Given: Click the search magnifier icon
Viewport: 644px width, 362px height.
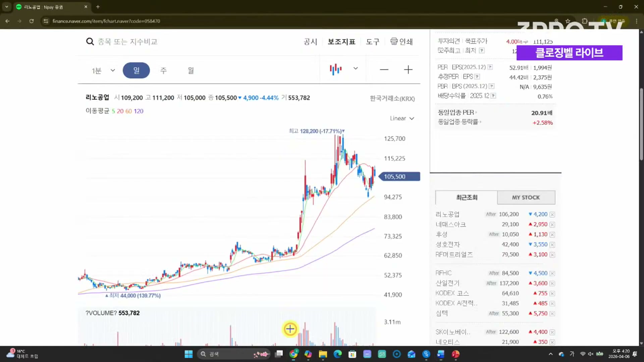Looking at the screenshot, I should tap(90, 42).
